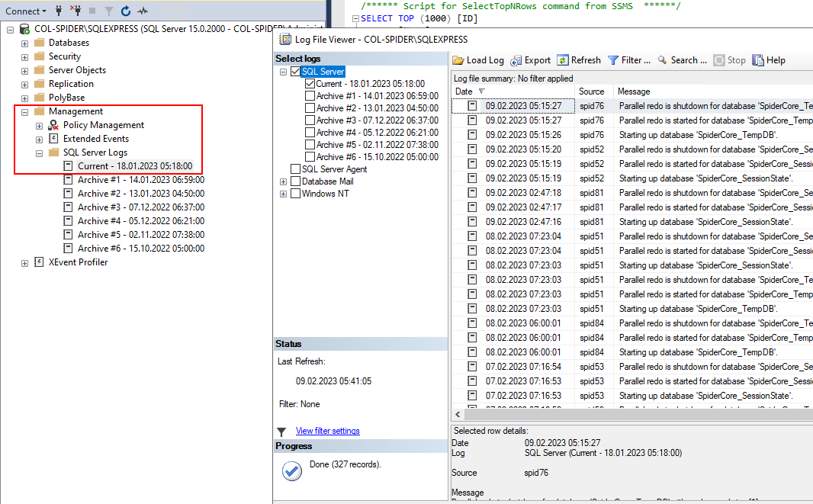Viewport: 813px width, 504px height.
Task: Click Export in Log File Viewer toolbar
Action: tap(530, 60)
